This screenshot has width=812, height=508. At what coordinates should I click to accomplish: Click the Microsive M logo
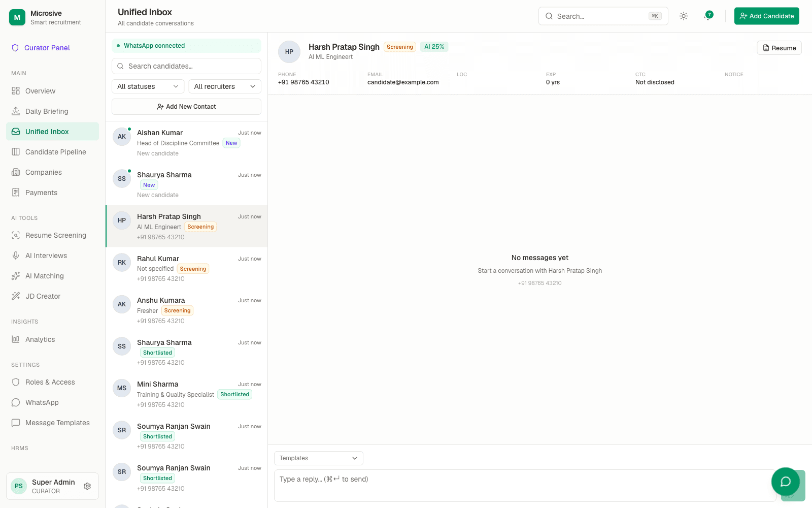[17, 17]
